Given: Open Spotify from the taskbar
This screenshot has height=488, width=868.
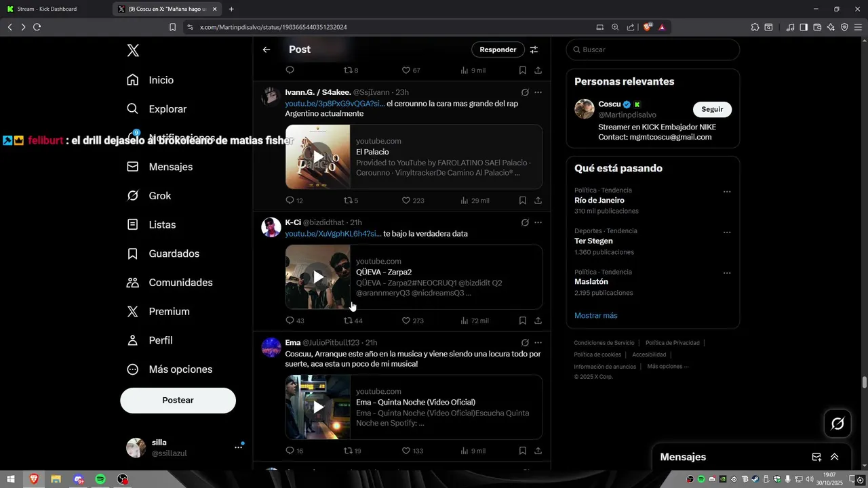Looking at the screenshot, I should point(100,479).
